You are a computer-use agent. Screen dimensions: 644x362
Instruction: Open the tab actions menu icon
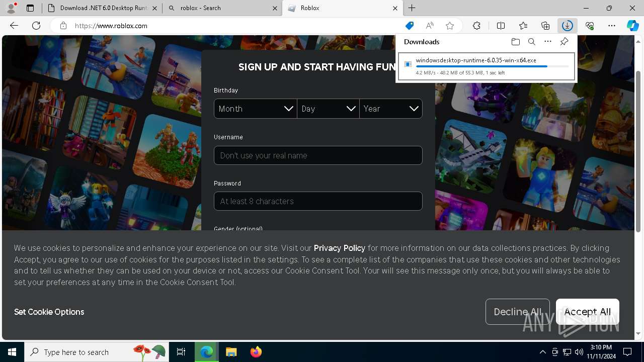(x=30, y=8)
